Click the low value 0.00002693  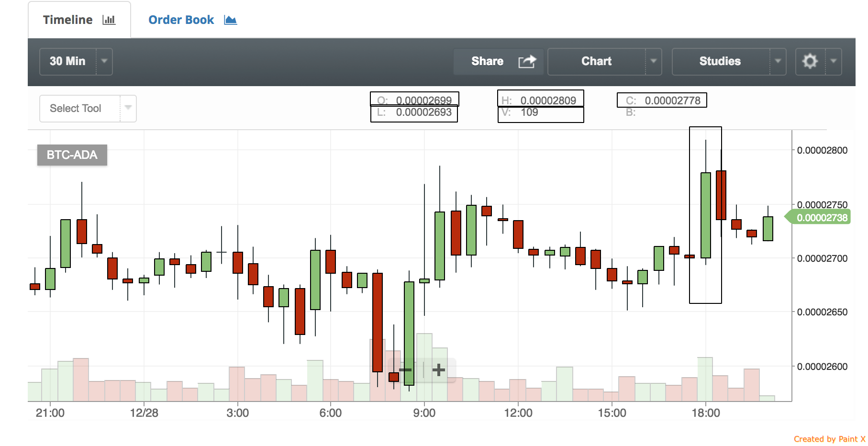click(424, 112)
